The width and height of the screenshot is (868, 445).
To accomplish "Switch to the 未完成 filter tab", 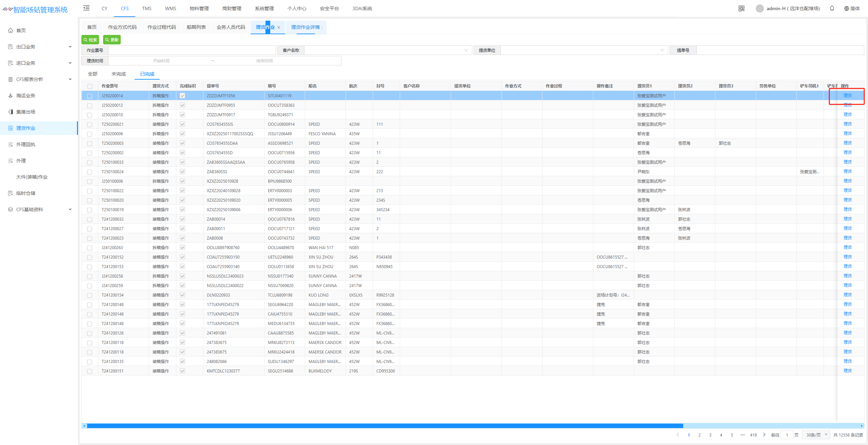I will pyautogui.click(x=118, y=74).
